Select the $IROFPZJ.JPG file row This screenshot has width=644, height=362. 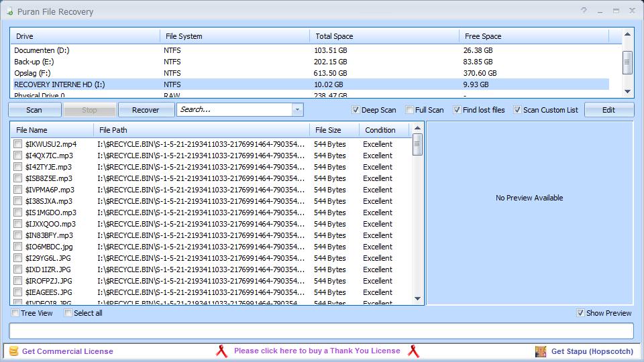click(x=211, y=281)
